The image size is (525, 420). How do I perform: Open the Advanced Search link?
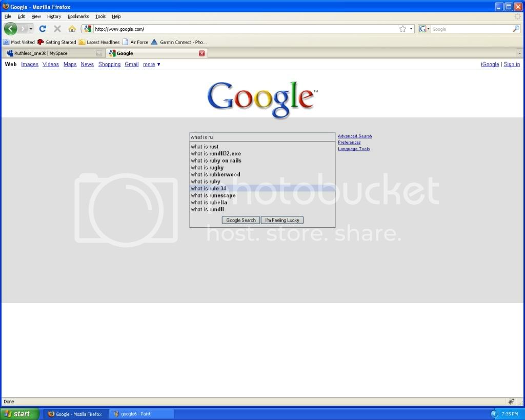pos(355,136)
